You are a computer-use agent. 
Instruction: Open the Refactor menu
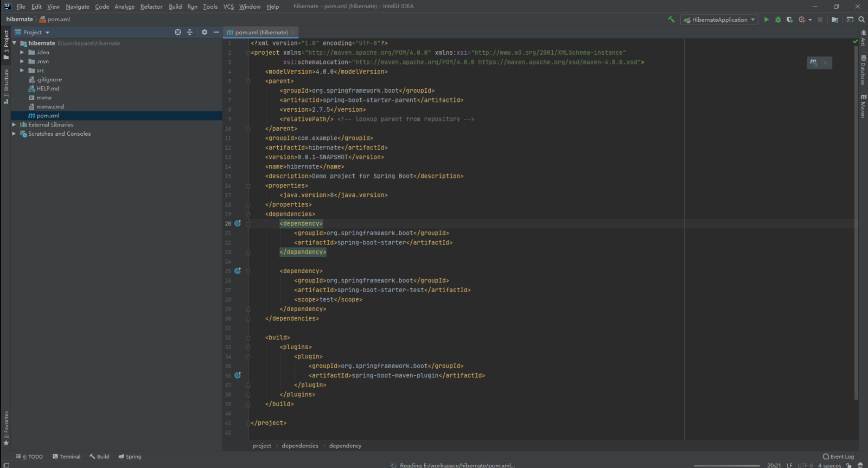pyautogui.click(x=151, y=7)
